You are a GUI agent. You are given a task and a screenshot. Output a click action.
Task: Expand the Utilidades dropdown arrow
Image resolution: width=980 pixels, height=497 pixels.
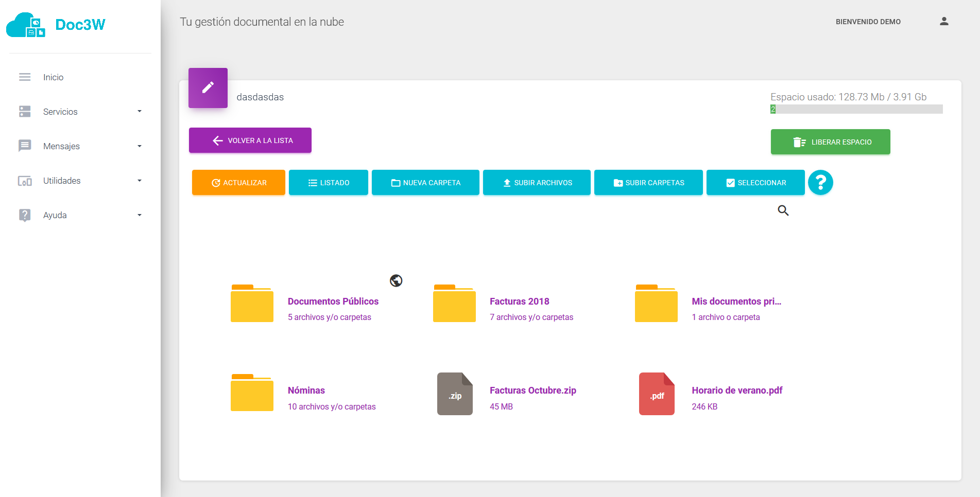[139, 181]
